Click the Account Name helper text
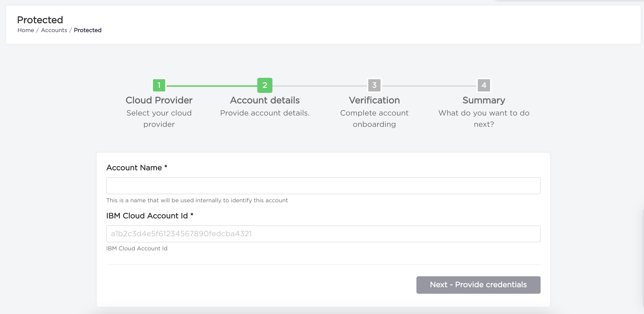Image resolution: width=644 pixels, height=314 pixels. point(197,200)
